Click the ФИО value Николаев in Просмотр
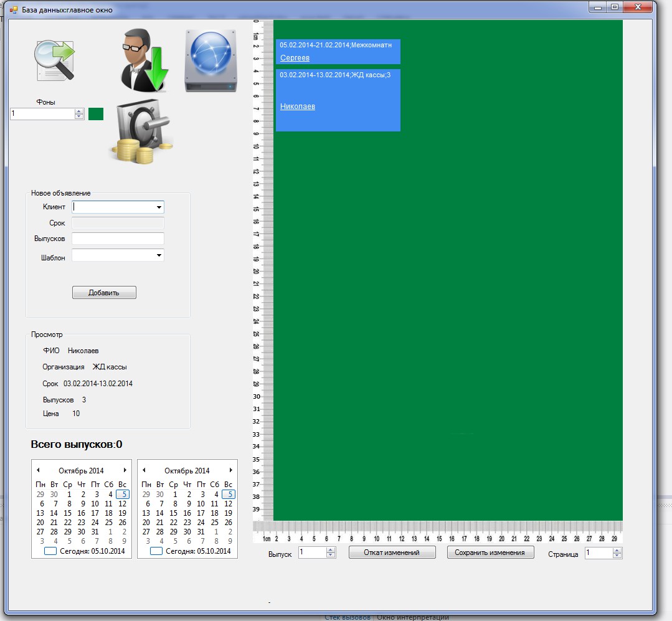 (83, 351)
